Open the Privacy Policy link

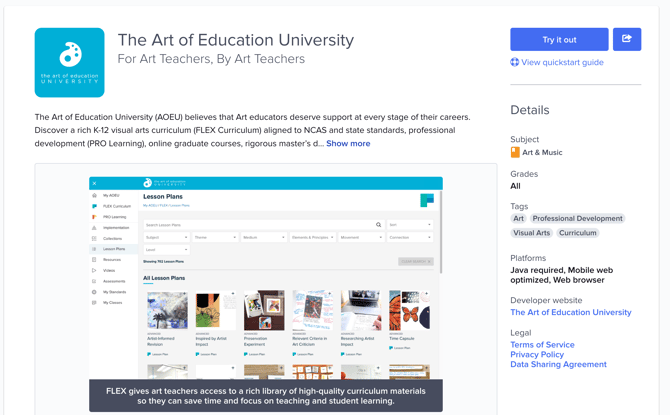point(537,355)
